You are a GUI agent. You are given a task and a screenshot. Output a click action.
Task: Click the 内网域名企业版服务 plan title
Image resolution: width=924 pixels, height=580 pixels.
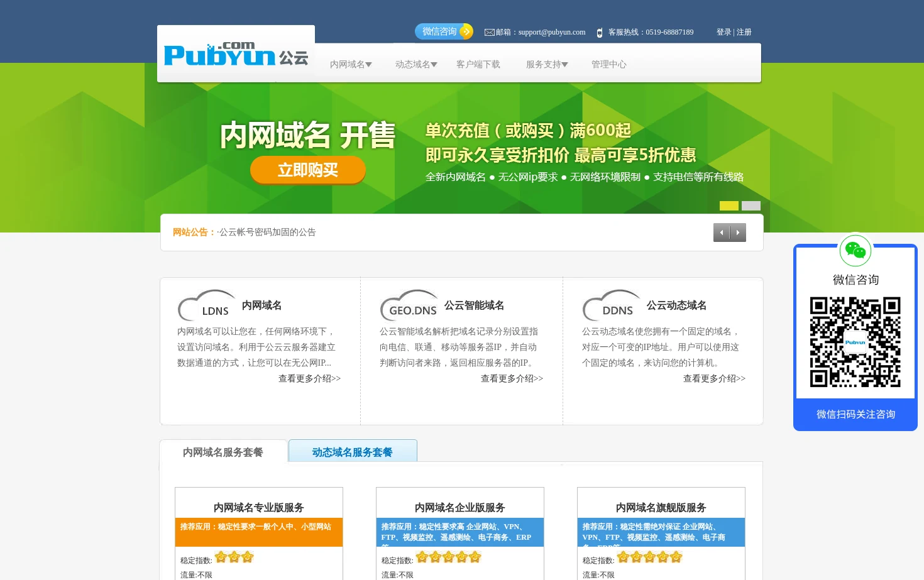pyautogui.click(x=460, y=507)
